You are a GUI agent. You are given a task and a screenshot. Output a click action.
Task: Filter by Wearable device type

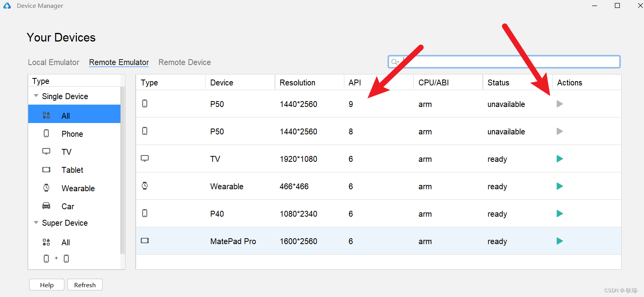point(78,188)
